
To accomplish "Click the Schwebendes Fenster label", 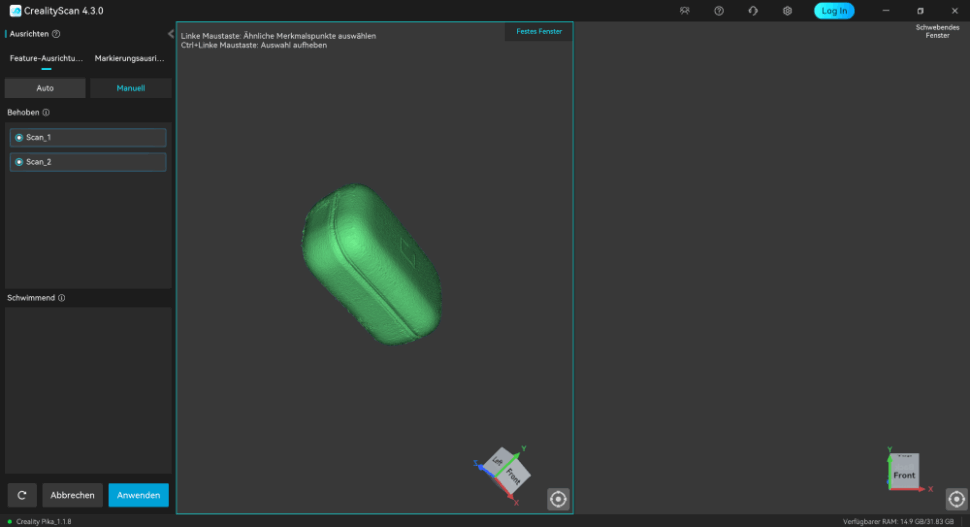I will tap(937, 32).
